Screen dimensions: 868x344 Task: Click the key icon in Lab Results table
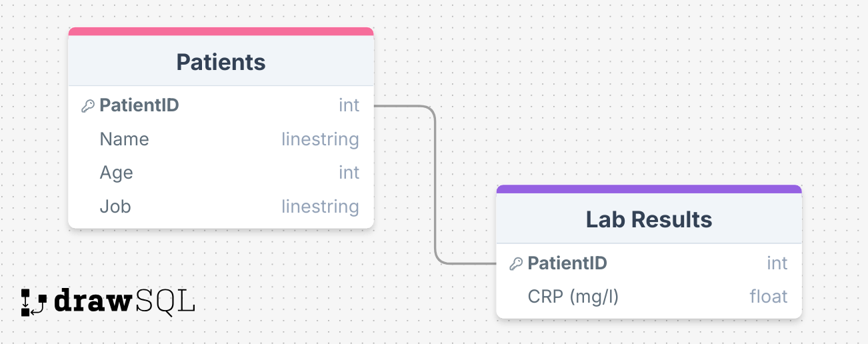click(515, 264)
